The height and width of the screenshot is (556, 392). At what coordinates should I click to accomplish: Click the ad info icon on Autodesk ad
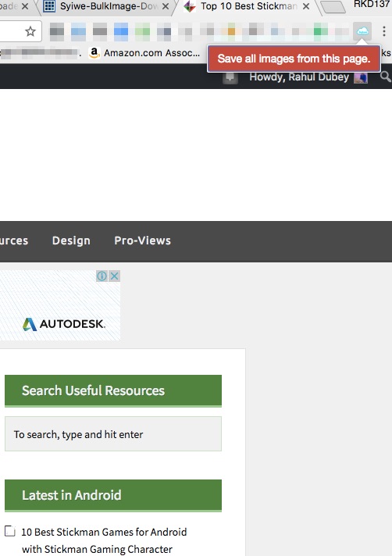[x=102, y=276]
